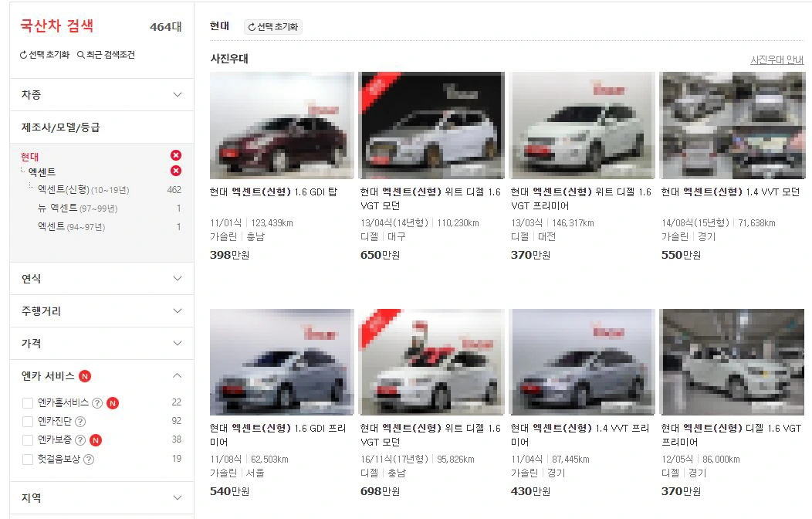Select the 엑센트 model node in the tree
The image size is (812, 519).
click(42, 172)
